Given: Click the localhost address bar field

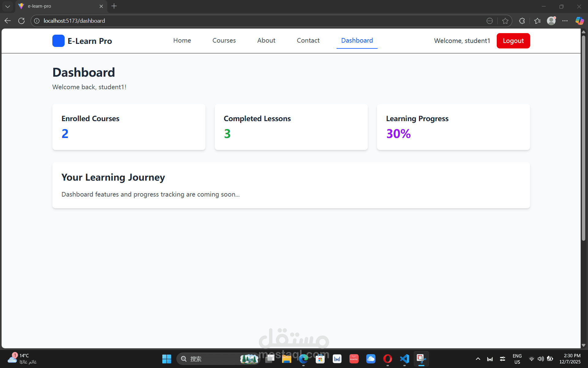Looking at the screenshot, I should [x=245, y=21].
